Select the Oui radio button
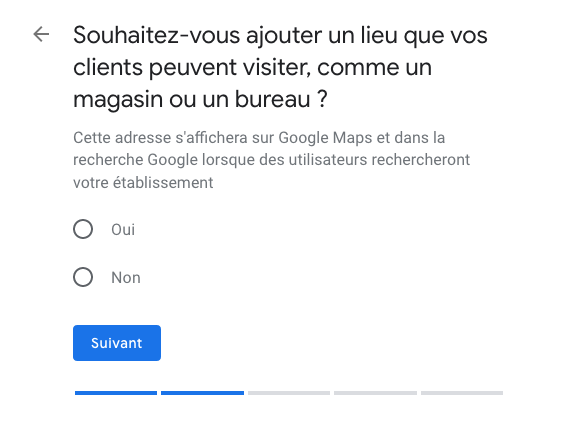Screen dimensions: 578x441 point(83,229)
